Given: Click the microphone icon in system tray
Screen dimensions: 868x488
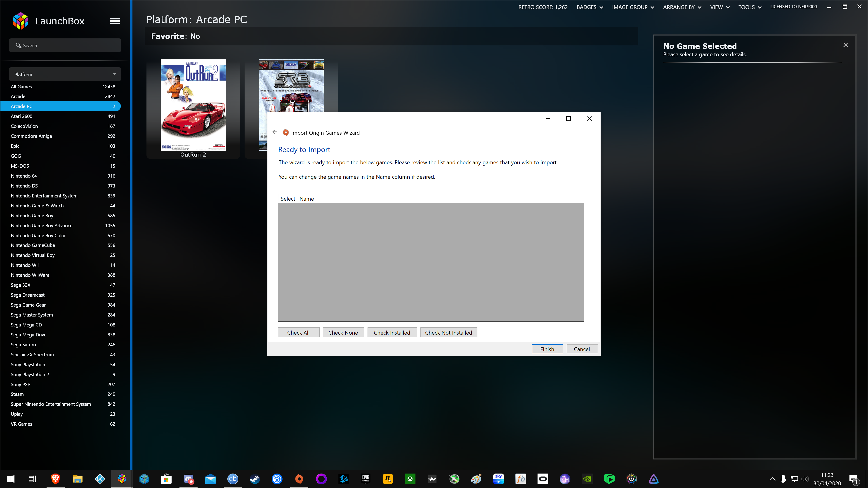Looking at the screenshot, I should [x=783, y=479].
